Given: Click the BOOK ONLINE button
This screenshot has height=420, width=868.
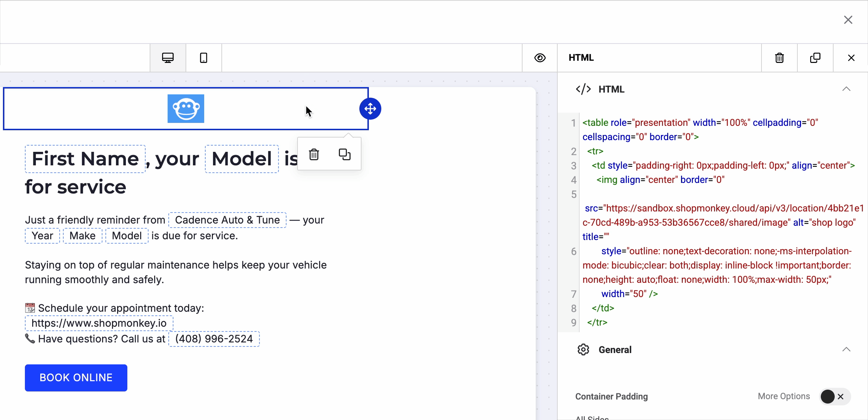Looking at the screenshot, I should 76,378.
